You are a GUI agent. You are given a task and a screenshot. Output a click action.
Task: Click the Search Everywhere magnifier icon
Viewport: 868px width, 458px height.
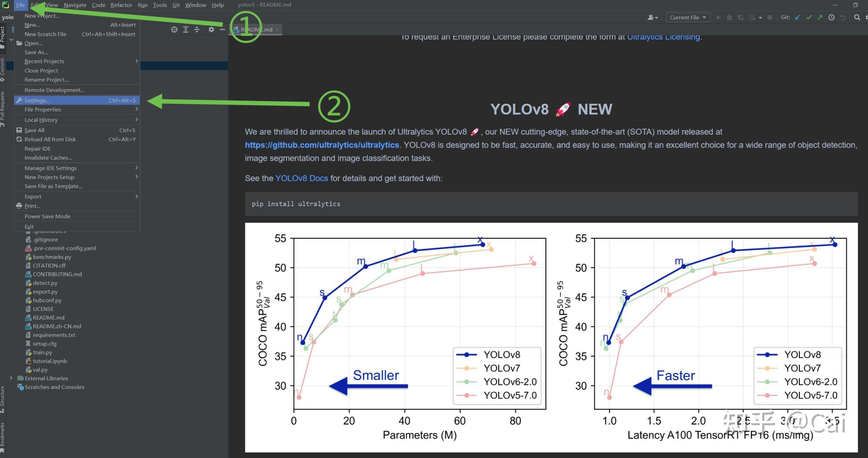click(x=857, y=17)
